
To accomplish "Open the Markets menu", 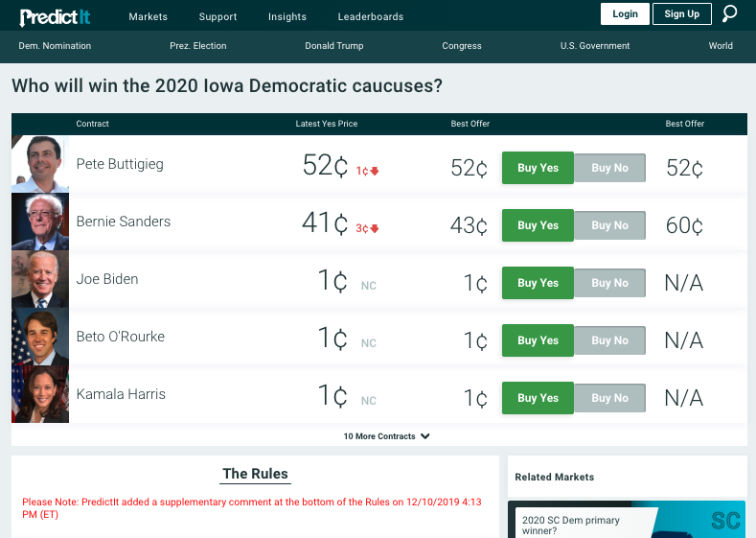I will coord(148,16).
